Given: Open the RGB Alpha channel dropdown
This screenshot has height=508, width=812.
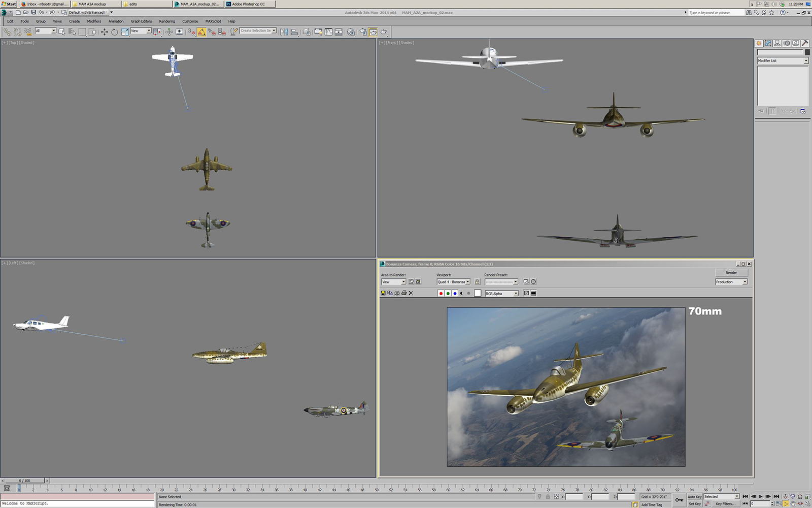Looking at the screenshot, I should (x=516, y=294).
